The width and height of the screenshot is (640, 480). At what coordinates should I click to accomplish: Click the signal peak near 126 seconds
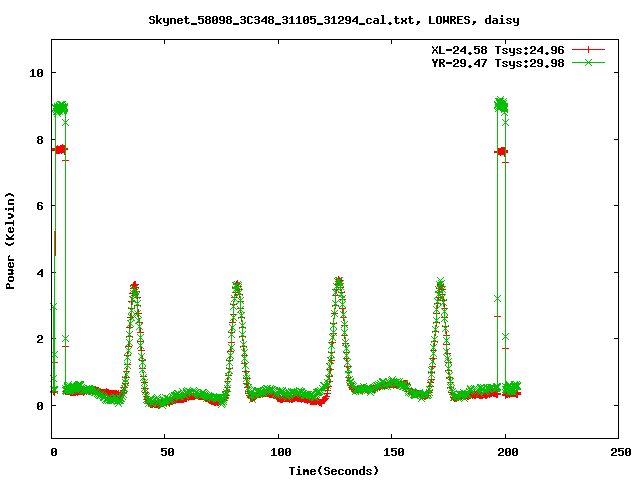click(338, 281)
